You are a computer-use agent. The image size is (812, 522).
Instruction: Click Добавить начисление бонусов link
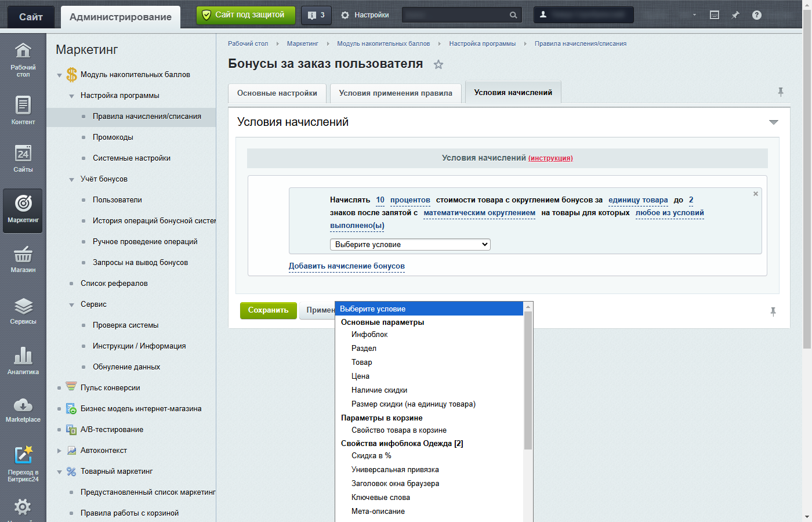[x=347, y=266]
